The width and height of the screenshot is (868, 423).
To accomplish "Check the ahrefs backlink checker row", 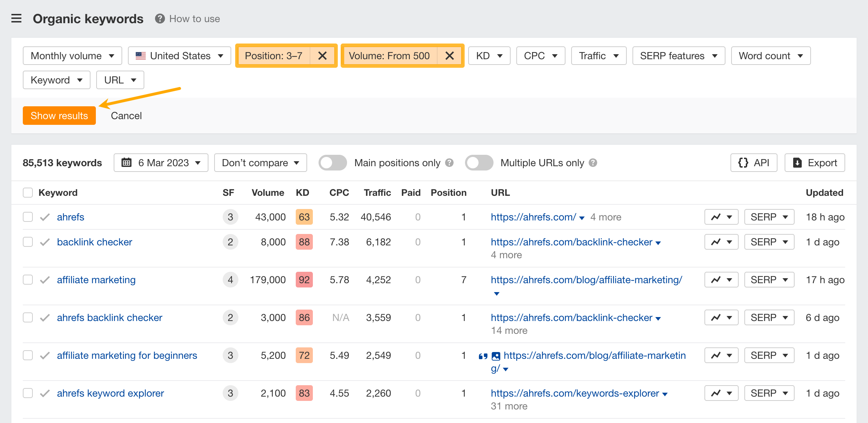I will click(28, 317).
